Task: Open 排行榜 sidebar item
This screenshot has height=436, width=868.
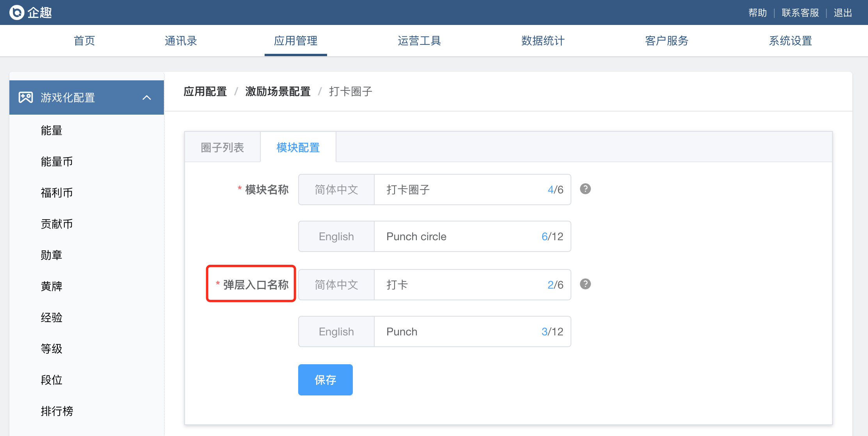Action: tap(57, 411)
